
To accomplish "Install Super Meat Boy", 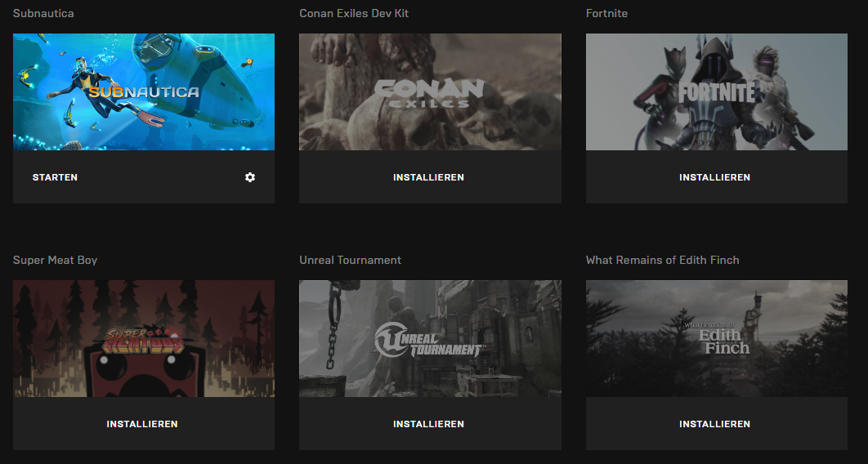I will (x=143, y=424).
